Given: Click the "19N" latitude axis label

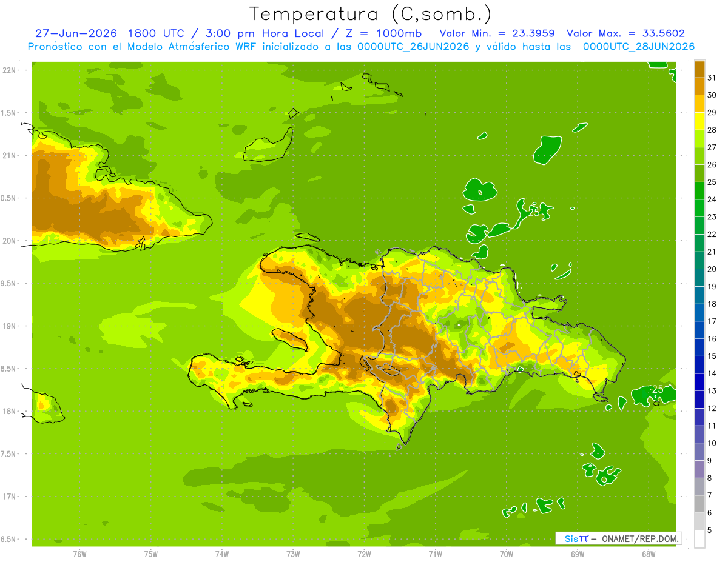Looking at the screenshot, I should (10, 326).
